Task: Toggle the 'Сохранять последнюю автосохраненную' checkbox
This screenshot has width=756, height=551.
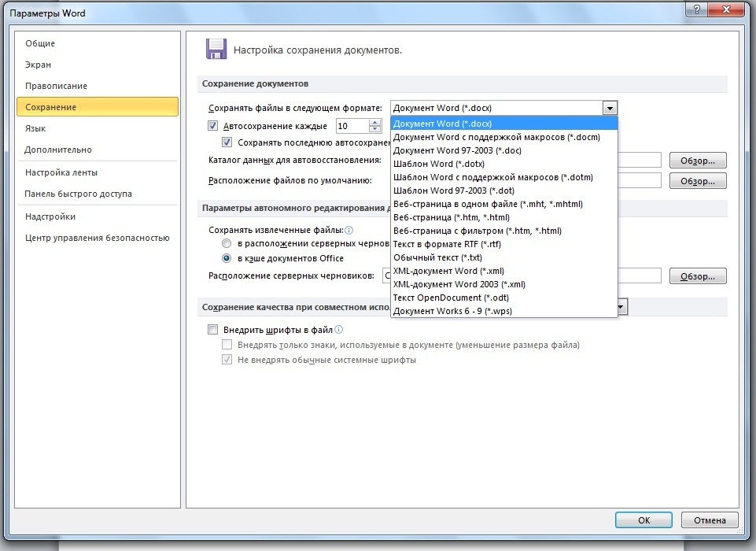Action: tap(227, 142)
